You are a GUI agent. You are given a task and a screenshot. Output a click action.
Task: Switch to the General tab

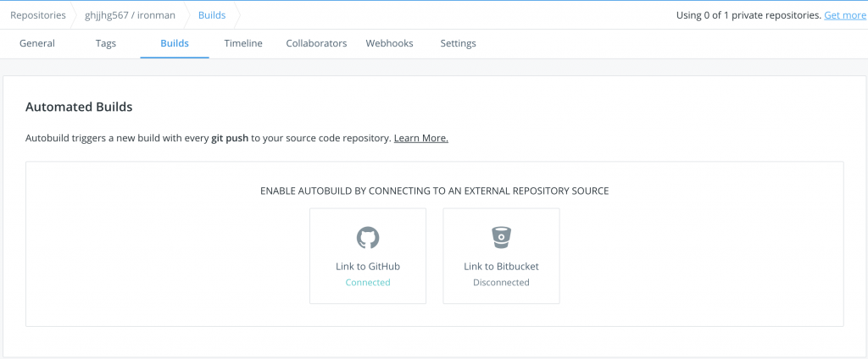point(37,43)
